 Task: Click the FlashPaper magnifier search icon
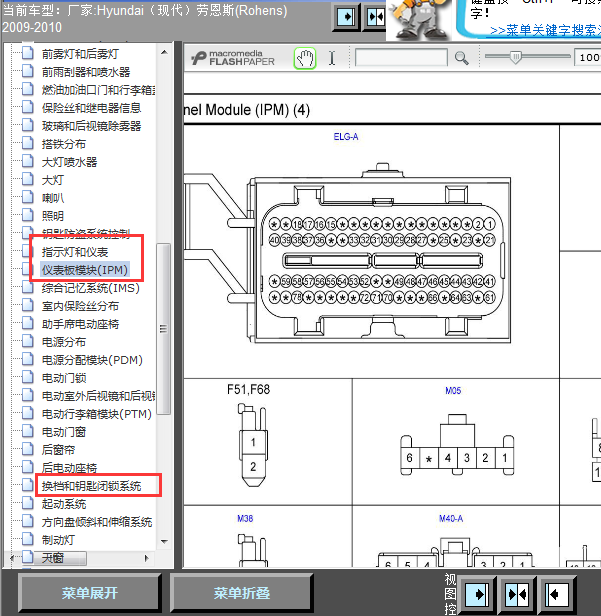461,58
